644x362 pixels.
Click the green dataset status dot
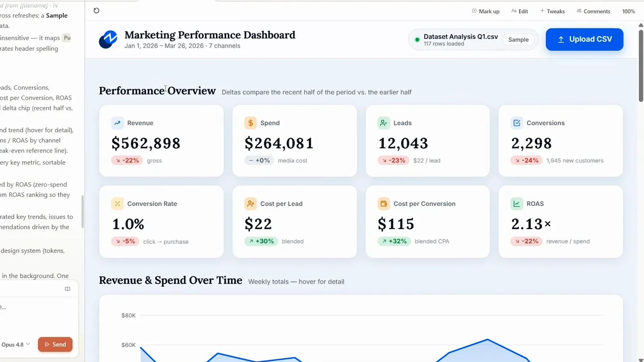tap(417, 40)
